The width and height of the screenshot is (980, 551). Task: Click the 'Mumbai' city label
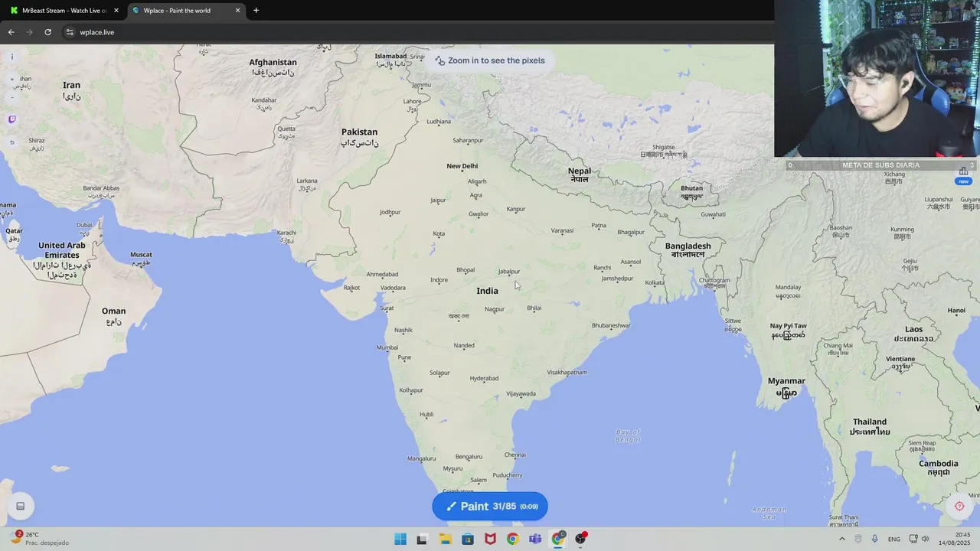(387, 347)
